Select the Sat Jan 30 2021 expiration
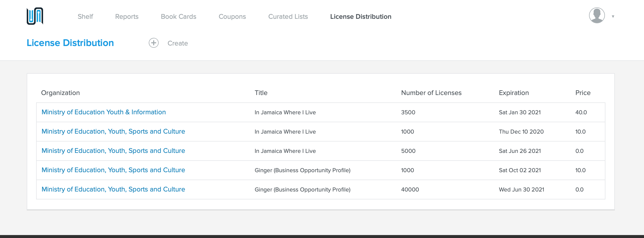Image resolution: width=644 pixels, height=238 pixels. tap(520, 112)
